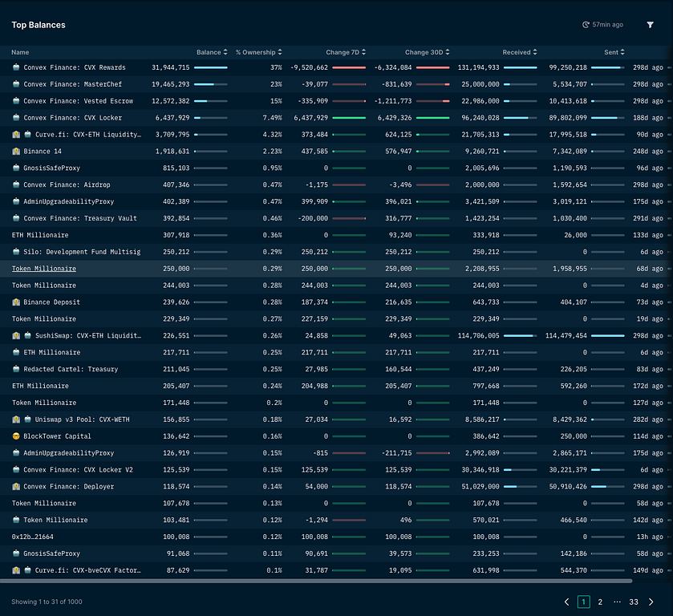Open the underlined Token Millionaire address link

44,269
